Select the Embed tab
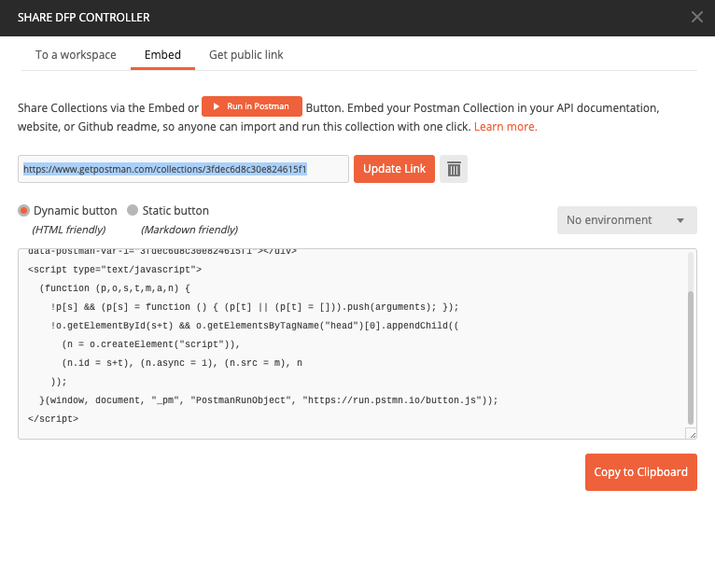715x588 pixels. [162, 55]
